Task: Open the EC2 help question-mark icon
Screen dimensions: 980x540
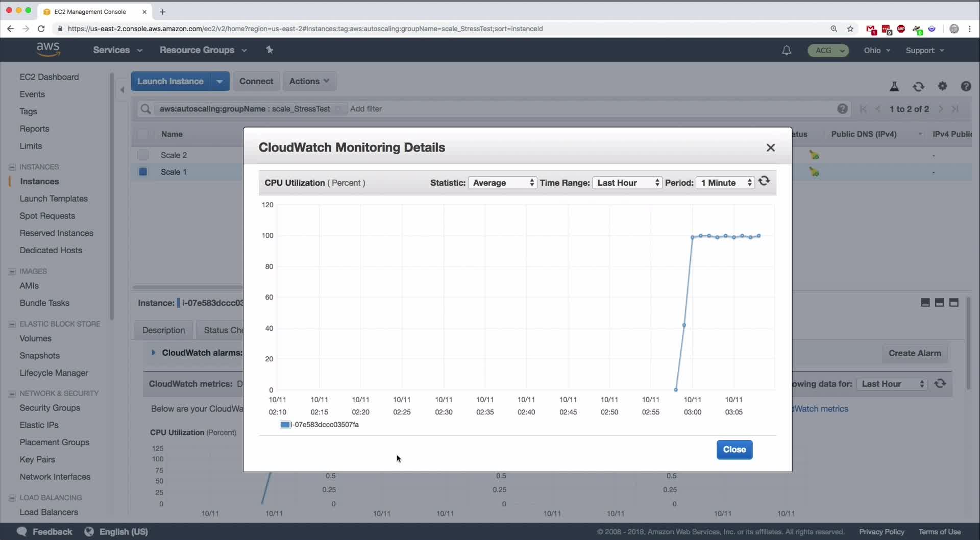Action: [x=966, y=86]
